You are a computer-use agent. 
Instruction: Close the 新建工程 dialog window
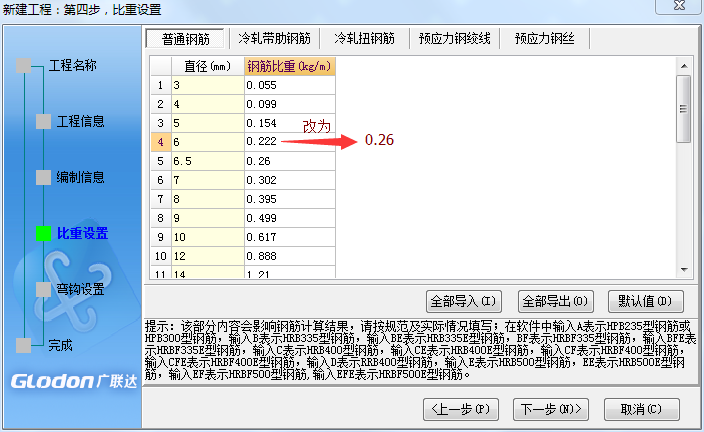click(x=679, y=6)
